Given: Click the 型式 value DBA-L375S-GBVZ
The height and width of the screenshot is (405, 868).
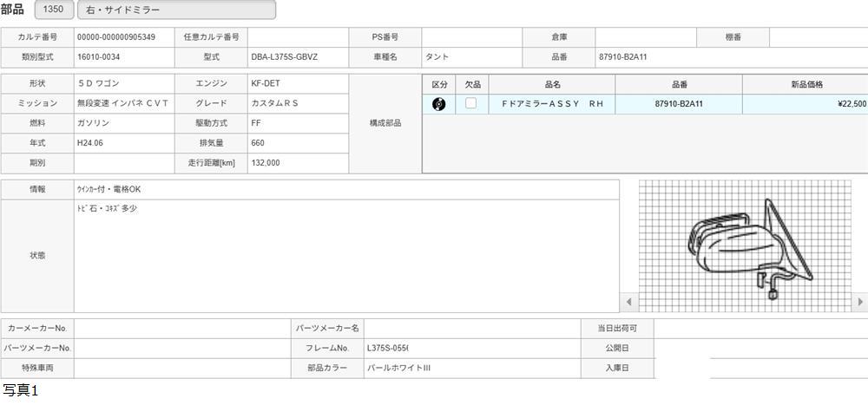Looking at the screenshot, I should click(298, 57).
